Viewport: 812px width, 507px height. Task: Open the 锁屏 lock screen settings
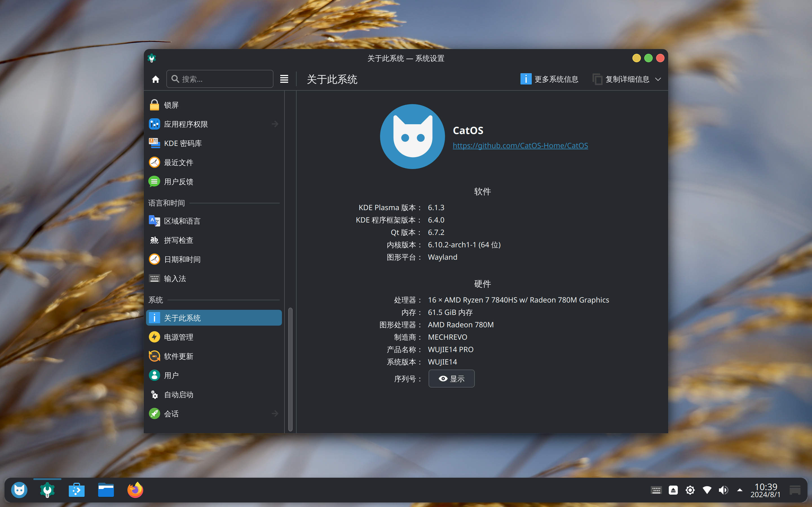click(x=214, y=105)
